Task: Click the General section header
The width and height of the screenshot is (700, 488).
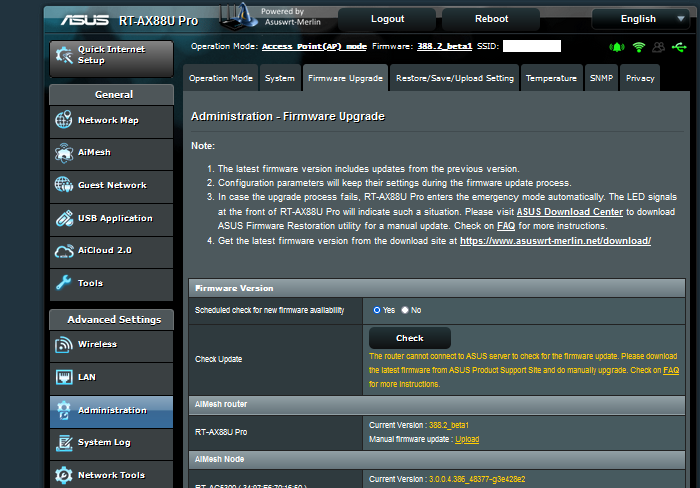Action: click(x=112, y=95)
